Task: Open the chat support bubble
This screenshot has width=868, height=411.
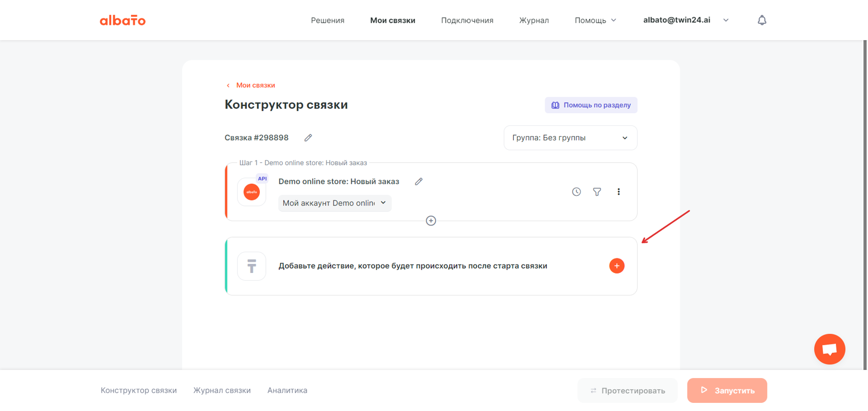Action: 829,349
